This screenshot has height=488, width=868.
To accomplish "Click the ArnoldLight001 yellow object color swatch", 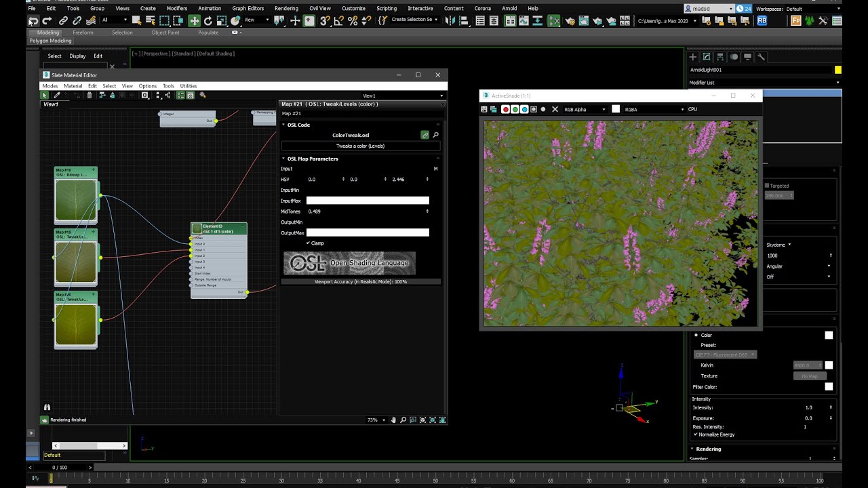I will (x=838, y=70).
